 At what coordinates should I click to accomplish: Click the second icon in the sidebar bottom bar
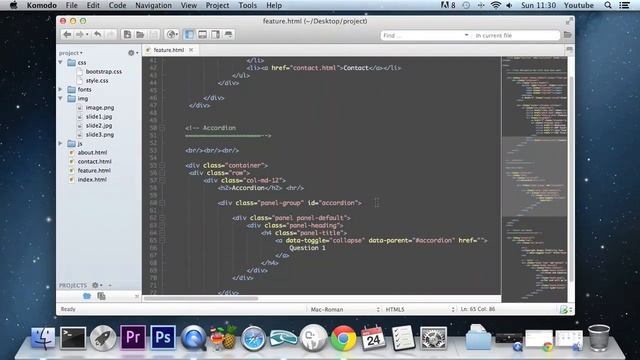pyautogui.click(x=101, y=296)
